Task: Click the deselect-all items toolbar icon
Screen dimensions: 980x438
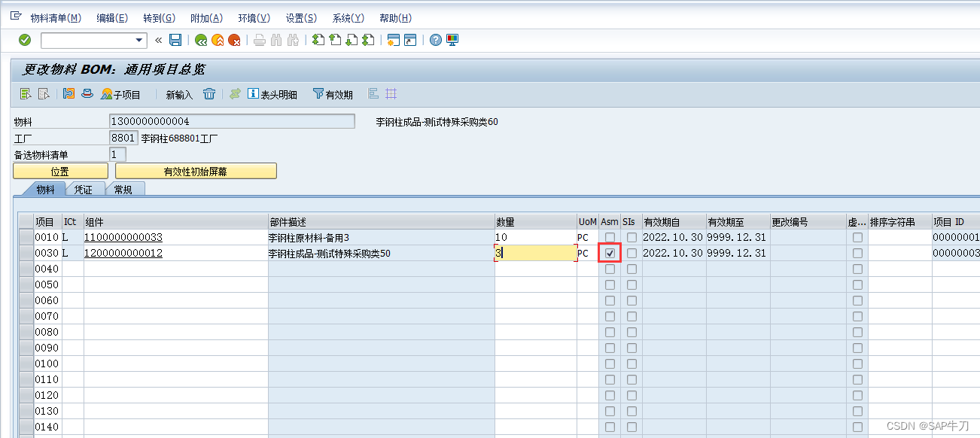Action: (x=44, y=94)
